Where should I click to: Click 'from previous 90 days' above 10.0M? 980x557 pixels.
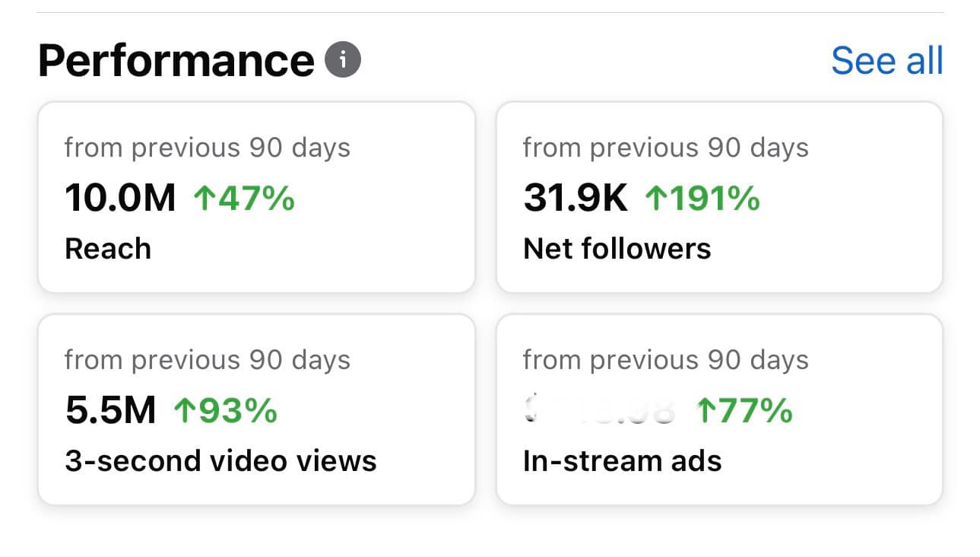pyautogui.click(x=208, y=148)
